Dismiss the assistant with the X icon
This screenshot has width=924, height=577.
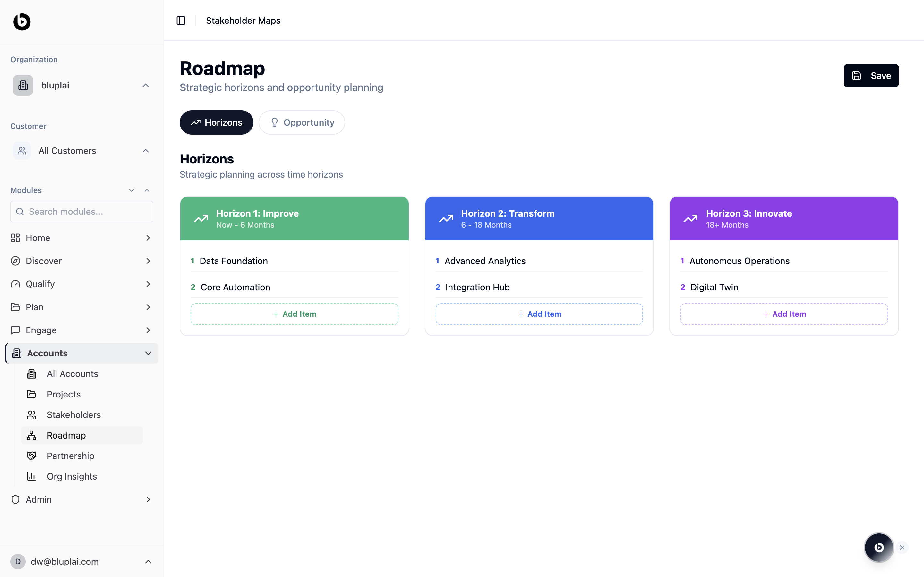pos(902,548)
